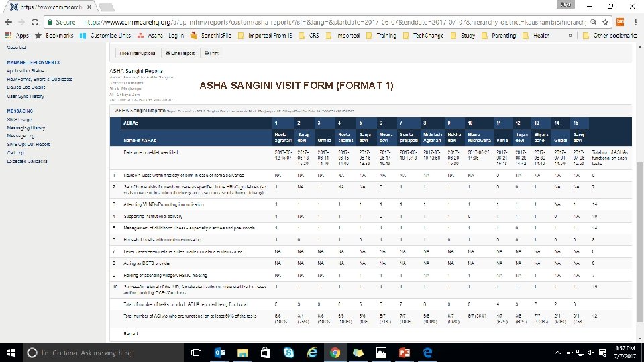Open the Imported From IE bookmarks folder
The height and width of the screenshot is (362, 644).
point(265,36)
